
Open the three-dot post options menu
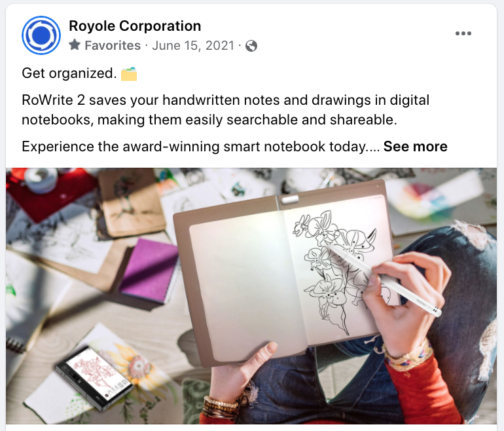coord(463,33)
